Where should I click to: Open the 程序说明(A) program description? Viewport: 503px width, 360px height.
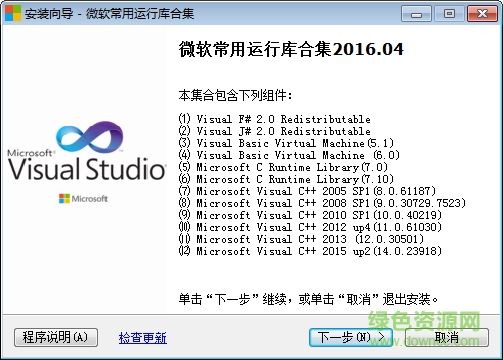[56, 337]
